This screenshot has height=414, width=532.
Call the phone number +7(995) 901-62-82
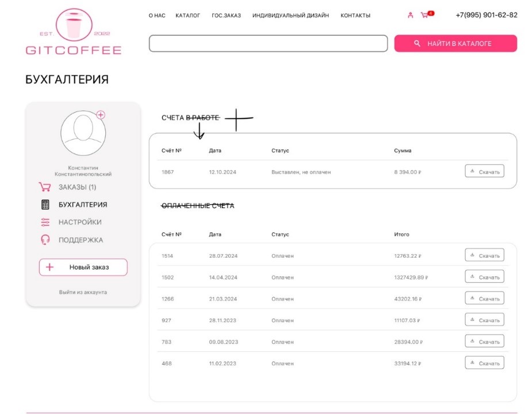click(x=487, y=16)
